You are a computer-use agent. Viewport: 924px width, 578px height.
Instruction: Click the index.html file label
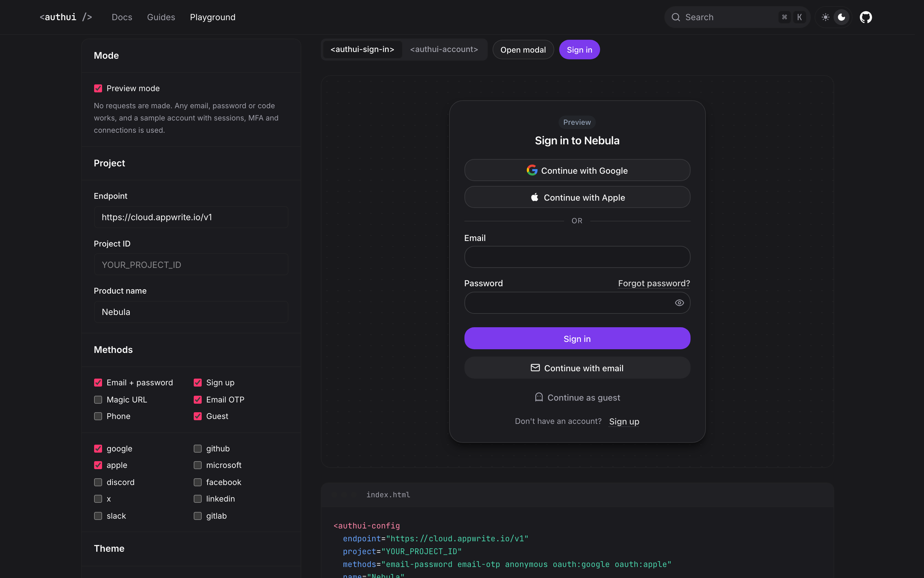[x=388, y=495]
